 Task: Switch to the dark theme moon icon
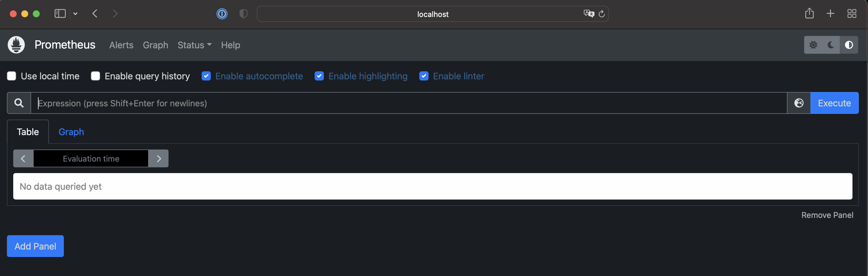coord(831,45)
